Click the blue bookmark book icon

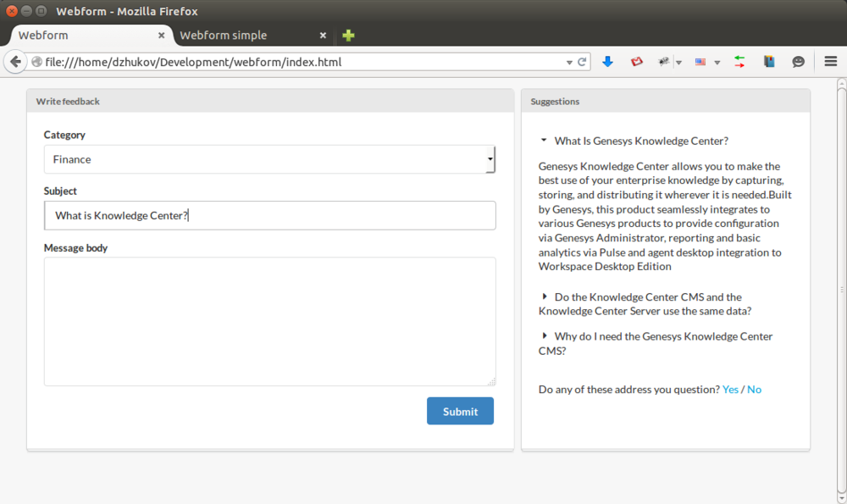click(x=769, y=62)
